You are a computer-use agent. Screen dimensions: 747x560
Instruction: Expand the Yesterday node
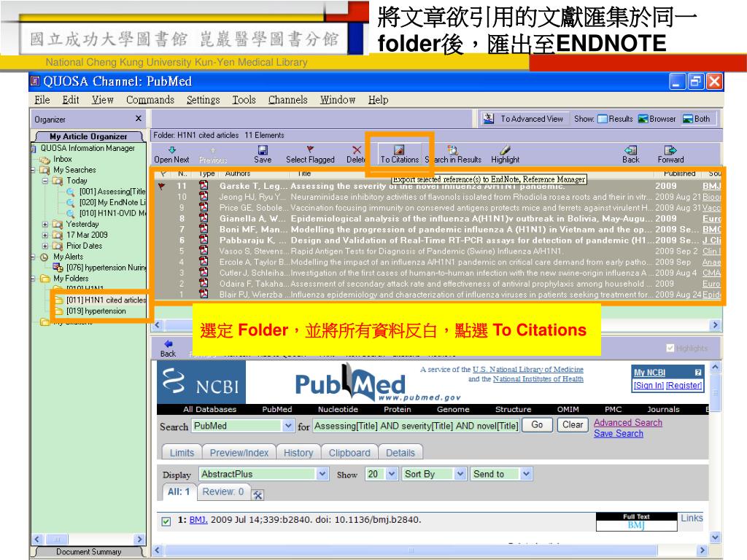click(x=44, y=225)
